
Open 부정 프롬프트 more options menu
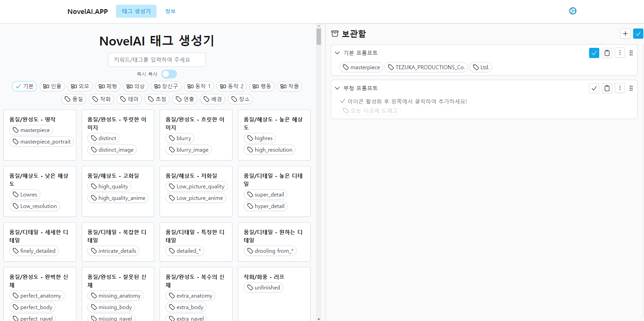pos(620,88)
